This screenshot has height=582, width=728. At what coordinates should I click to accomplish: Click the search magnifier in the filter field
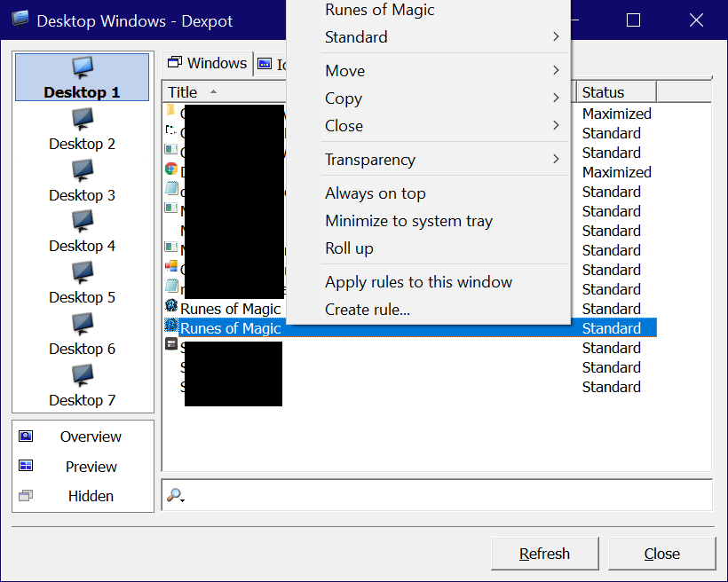176,496
